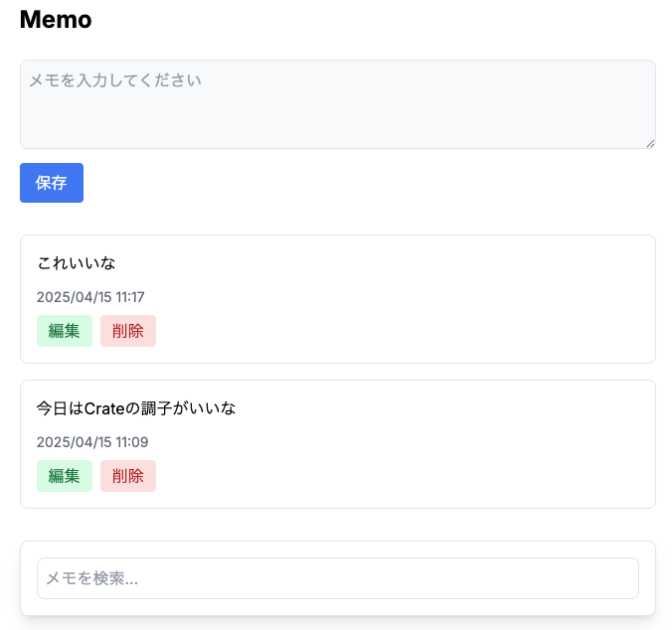Click blank space inside the これいいな memo card
The image size is (672, 630).
tap(408, 300)
